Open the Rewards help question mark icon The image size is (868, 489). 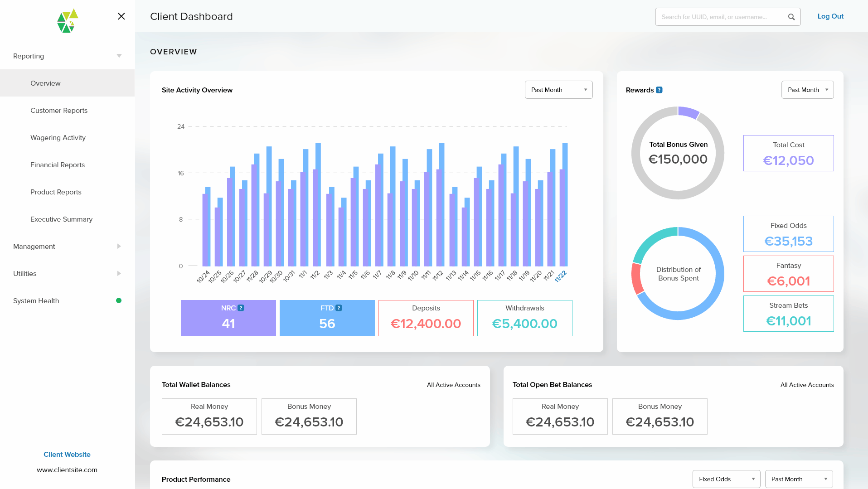(x=659, y=90)
